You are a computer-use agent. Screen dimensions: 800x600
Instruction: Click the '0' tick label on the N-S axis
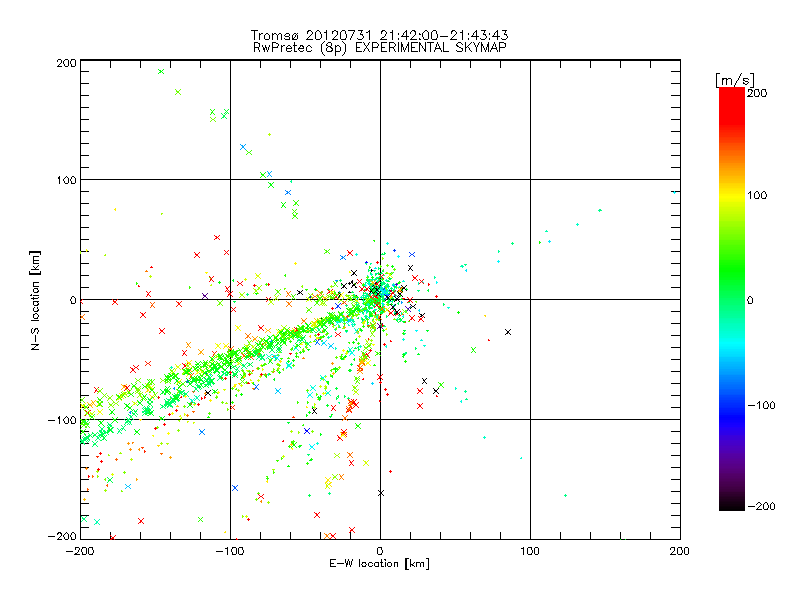pyautogui.click(x=73, y=300)
